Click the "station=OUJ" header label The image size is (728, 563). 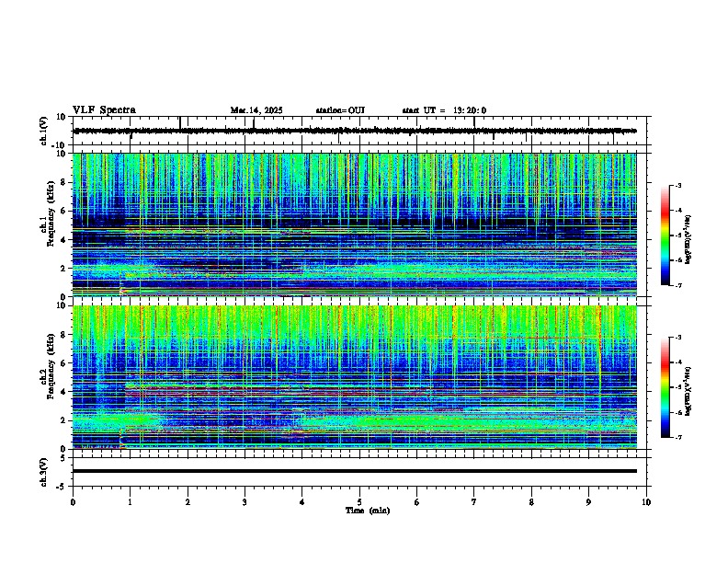(340, 110)
